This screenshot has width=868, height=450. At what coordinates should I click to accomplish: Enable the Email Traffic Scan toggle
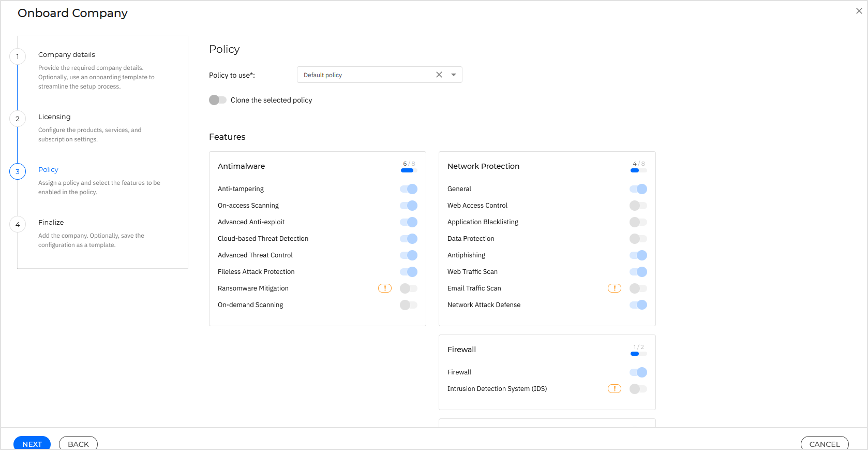(x=638, y=288)
